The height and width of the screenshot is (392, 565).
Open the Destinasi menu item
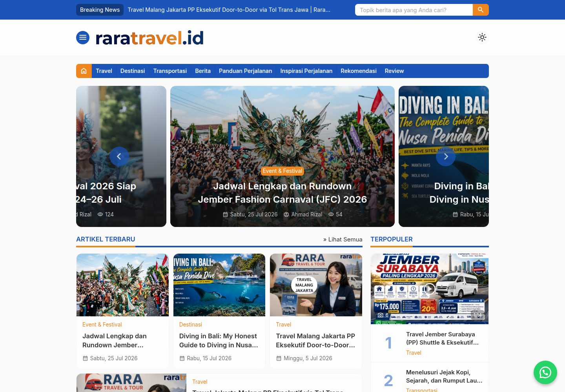[x=133, y=71]
